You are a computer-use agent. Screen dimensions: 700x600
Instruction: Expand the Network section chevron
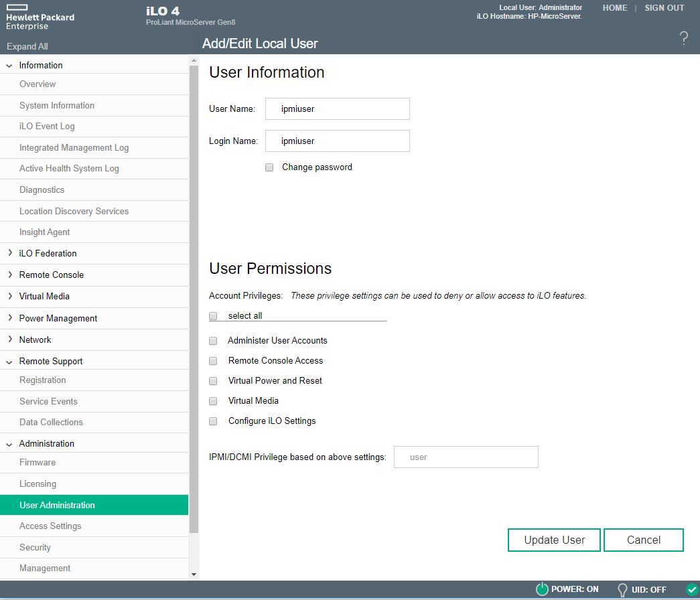[x=10, y=340]
